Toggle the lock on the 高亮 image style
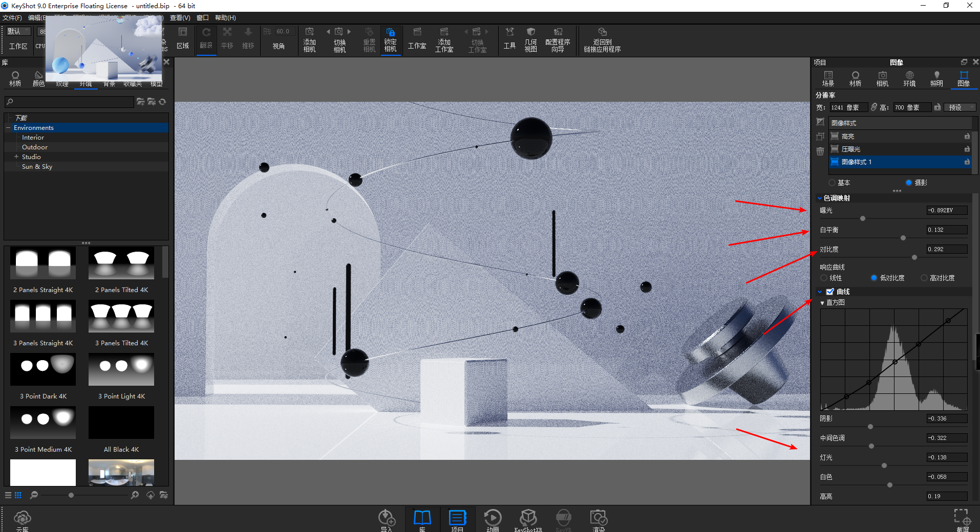This screenshot has width=980, height=532. point(967,137)
